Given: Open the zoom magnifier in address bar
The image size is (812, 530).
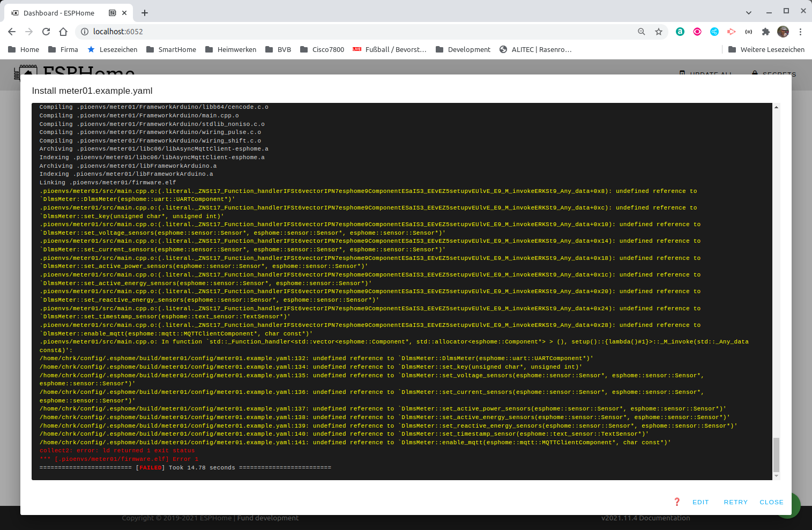Looking at the screenshot, I should pyautogui.click(x=641, y=32).
